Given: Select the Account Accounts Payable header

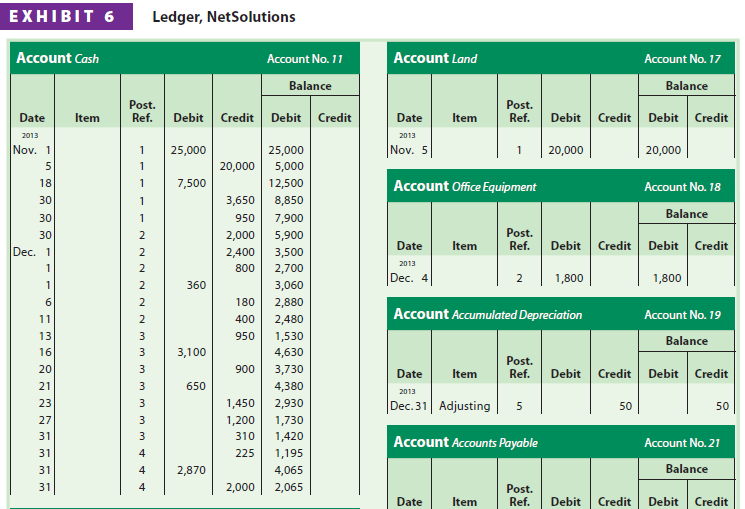Looking at the screenshot, I should 465,442.
